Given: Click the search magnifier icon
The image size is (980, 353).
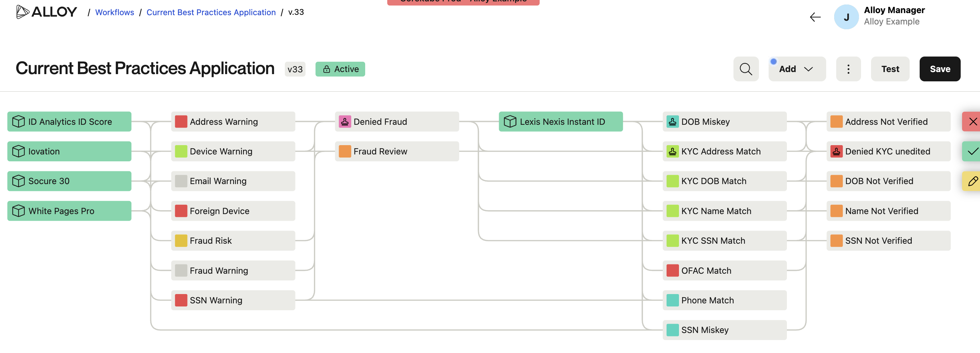Looking at the screenshot, I should 746,69.
